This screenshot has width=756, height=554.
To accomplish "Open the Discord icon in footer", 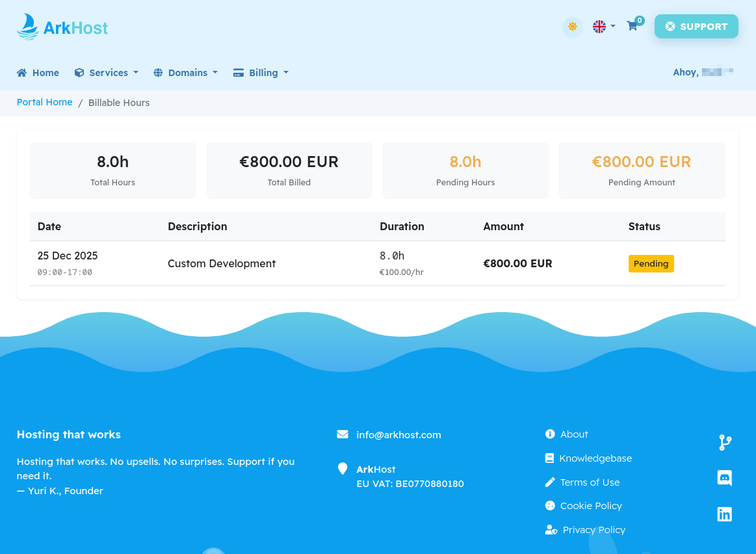I will (724, 479).
